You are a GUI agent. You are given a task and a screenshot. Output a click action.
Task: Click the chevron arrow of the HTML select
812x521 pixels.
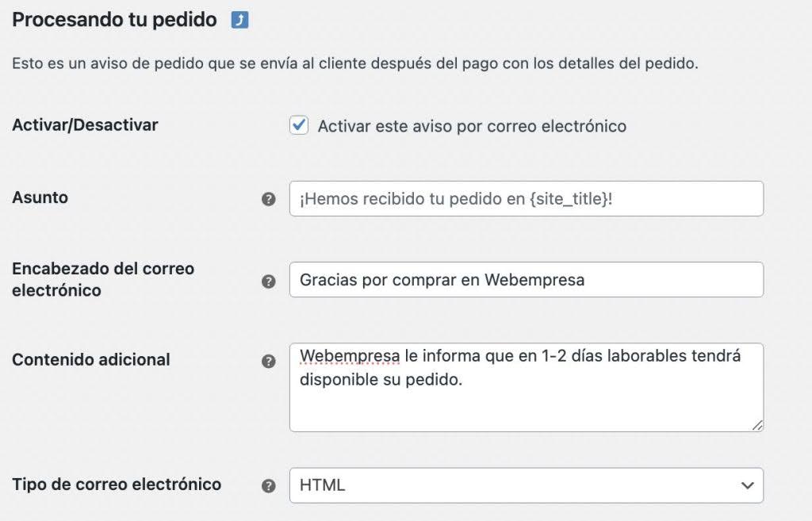tap(746, 485)
